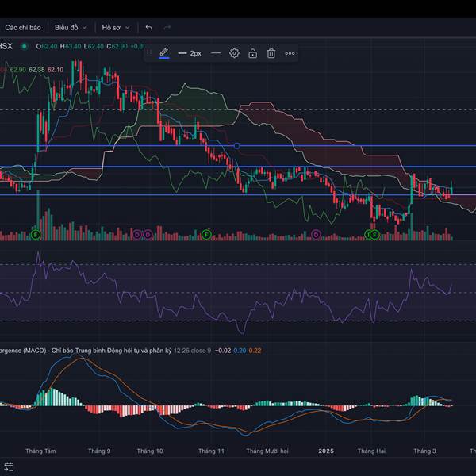Click the redo arrow in top toolbar
This screenshot has width=476, height=476.
[x=167, y=27]
